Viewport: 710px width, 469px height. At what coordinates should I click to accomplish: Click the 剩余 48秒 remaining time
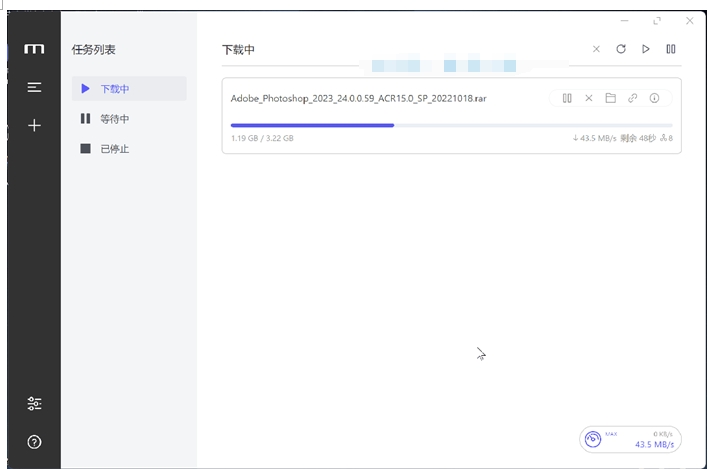pos(638,138)
